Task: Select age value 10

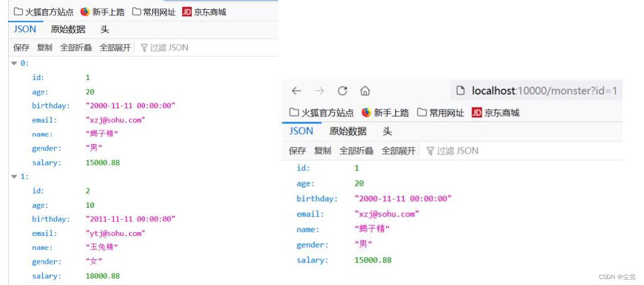Action: 90,205
